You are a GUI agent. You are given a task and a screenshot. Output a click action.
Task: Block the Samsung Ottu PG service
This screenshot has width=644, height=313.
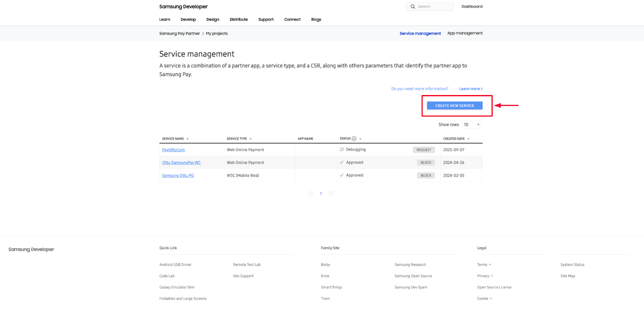[425, 176]
